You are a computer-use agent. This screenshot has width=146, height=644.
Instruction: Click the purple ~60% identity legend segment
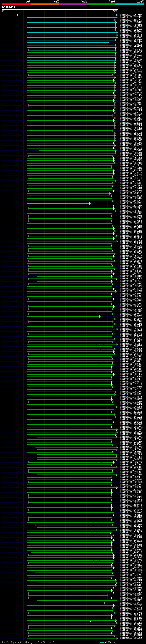tap(73, 4)
